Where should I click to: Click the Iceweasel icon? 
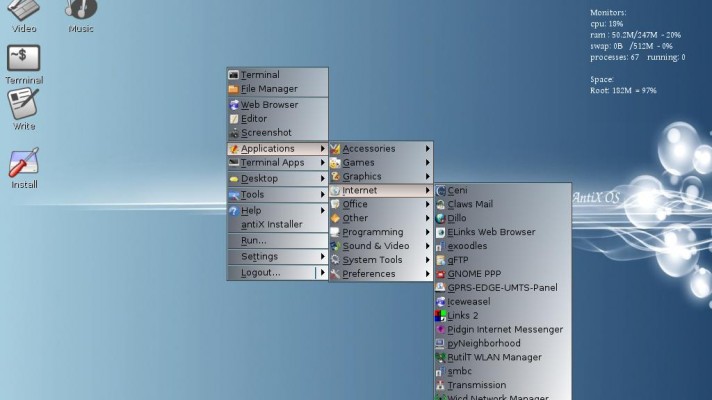click(440, 302)
